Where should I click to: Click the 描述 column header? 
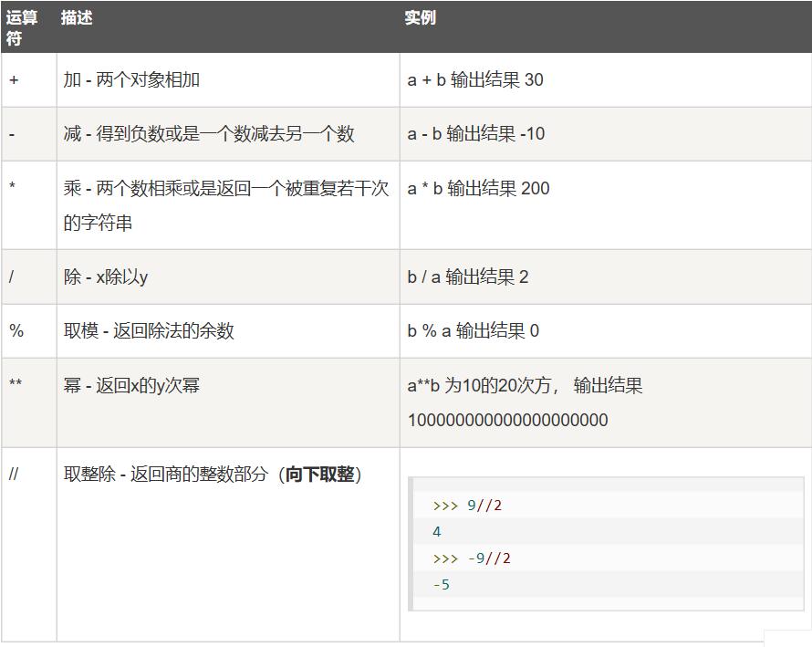[77, 16]
